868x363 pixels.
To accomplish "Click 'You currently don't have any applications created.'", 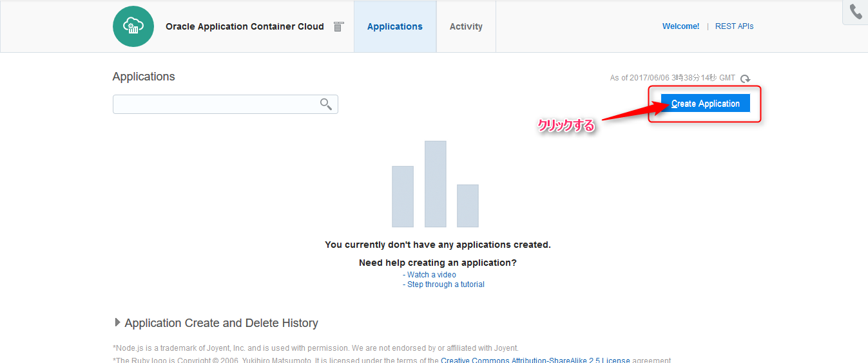I will pyautogui.click(x=438, y=245).
